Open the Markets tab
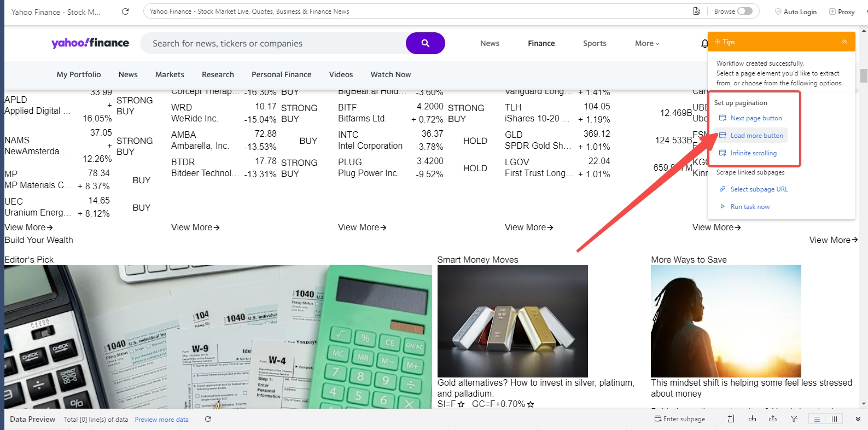 [170, 74]
